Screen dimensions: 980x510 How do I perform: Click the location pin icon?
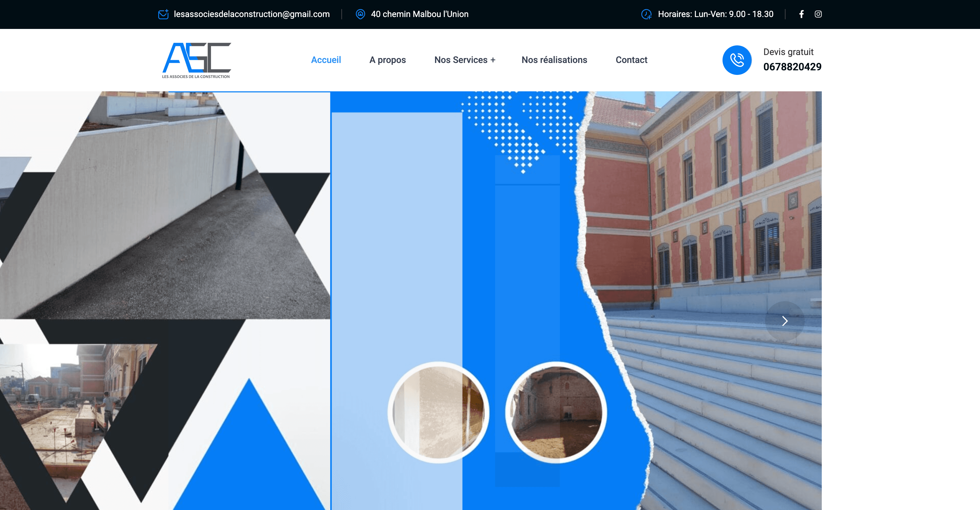pos(360,14)
